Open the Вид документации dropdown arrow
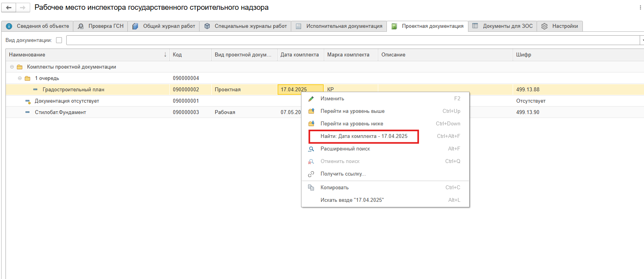Image resolution: width=644 pixels, height=279 pixels. tap(642, 40)
